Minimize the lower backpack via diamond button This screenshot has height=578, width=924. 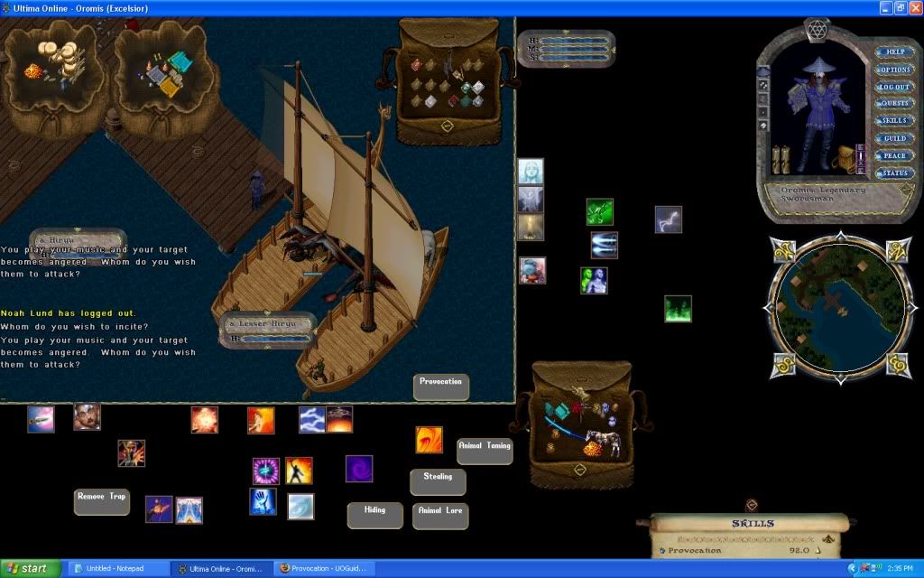point(580,470)
